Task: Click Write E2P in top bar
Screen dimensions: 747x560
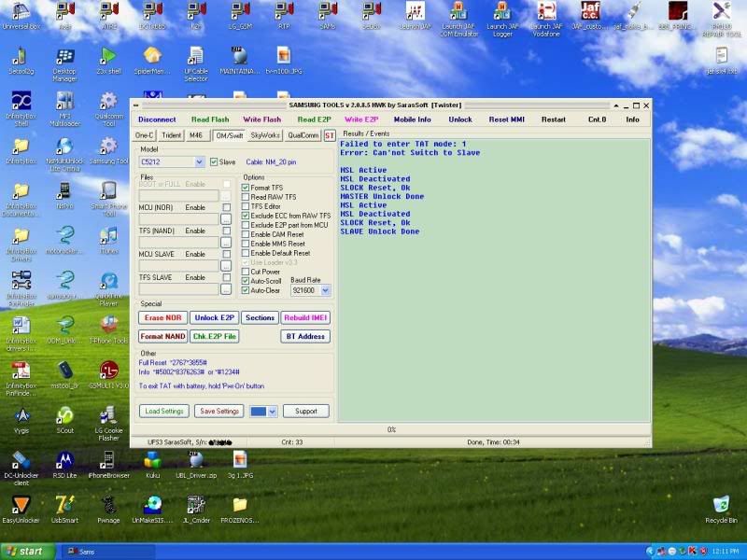Action: tap(361, 119)
